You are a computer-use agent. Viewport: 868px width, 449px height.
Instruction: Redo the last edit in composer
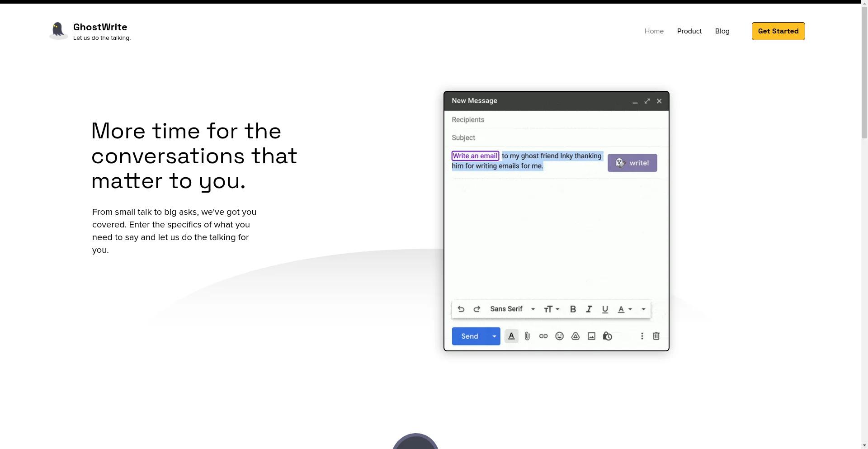coord(476,309)
